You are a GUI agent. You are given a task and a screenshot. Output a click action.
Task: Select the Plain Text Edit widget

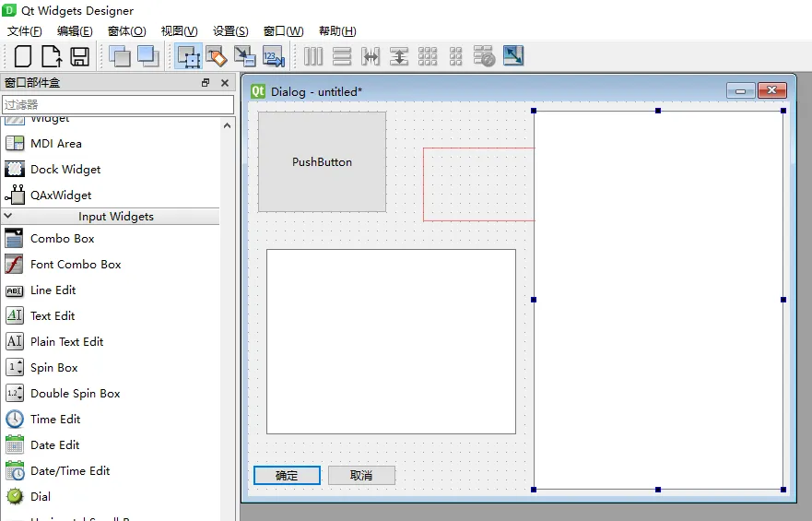[x=66, y=342]
